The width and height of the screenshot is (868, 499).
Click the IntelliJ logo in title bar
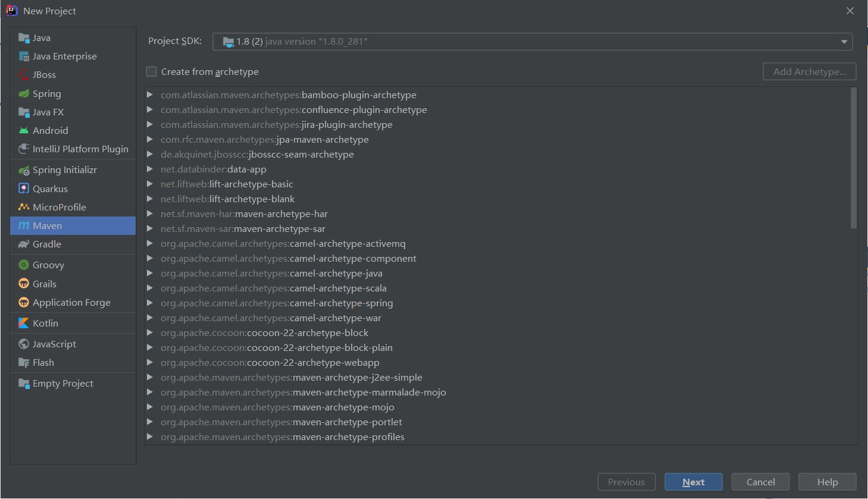11,11
